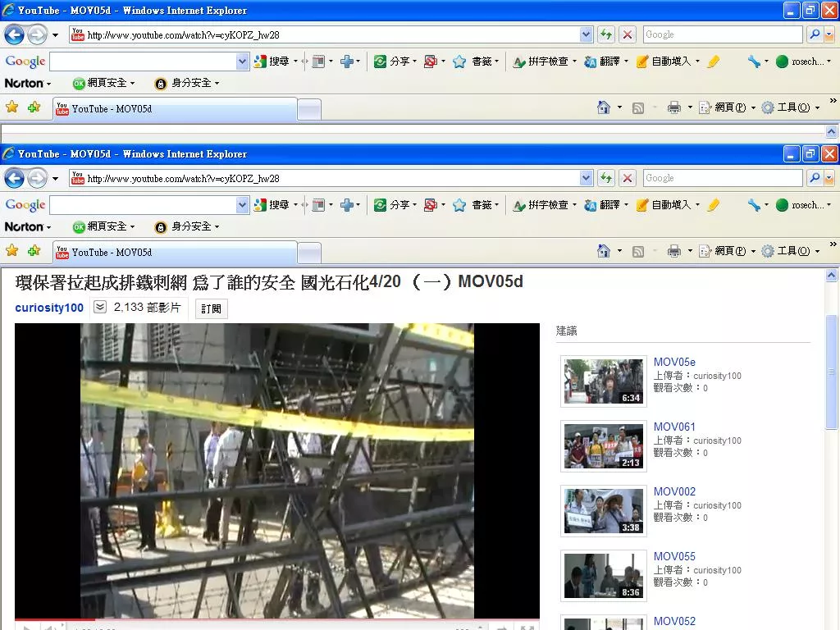
Task: Open search provider dropdown in front window
Action: pos(829,178)
